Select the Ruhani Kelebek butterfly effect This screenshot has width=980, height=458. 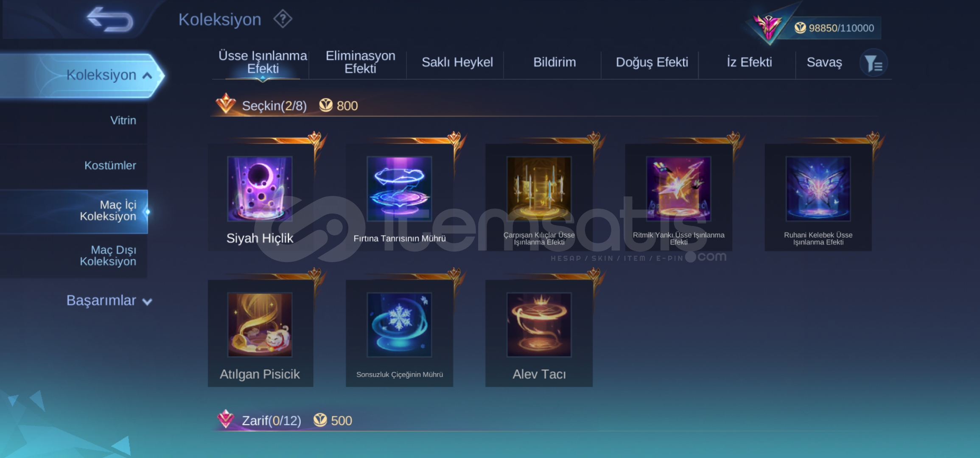tap(818, 189)
